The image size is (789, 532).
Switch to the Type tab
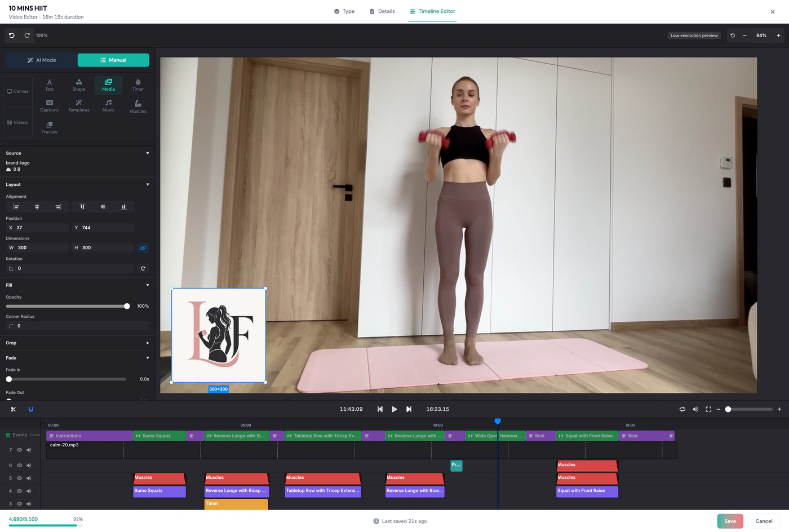pos(344,11)
